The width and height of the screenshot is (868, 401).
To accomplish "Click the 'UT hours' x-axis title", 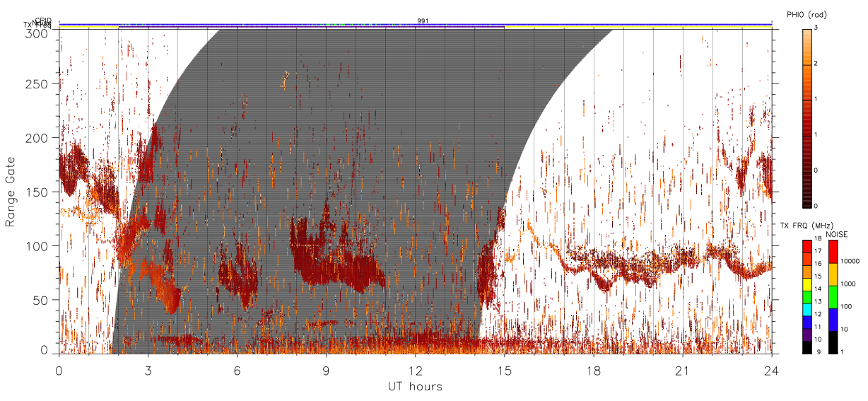I will pos(415,386).
